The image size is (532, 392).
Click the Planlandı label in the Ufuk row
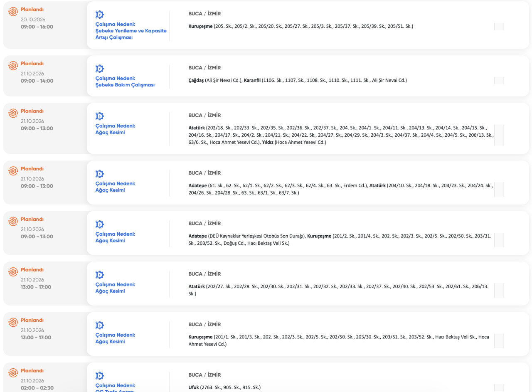click(32, 371)
